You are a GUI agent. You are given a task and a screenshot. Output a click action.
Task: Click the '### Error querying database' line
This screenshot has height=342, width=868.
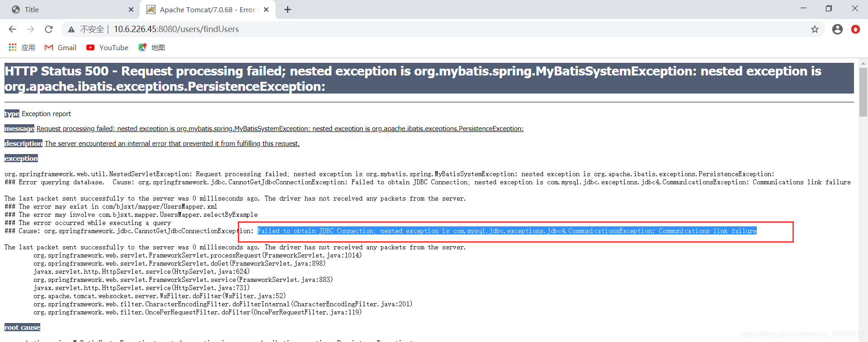[x=428, y=182]
